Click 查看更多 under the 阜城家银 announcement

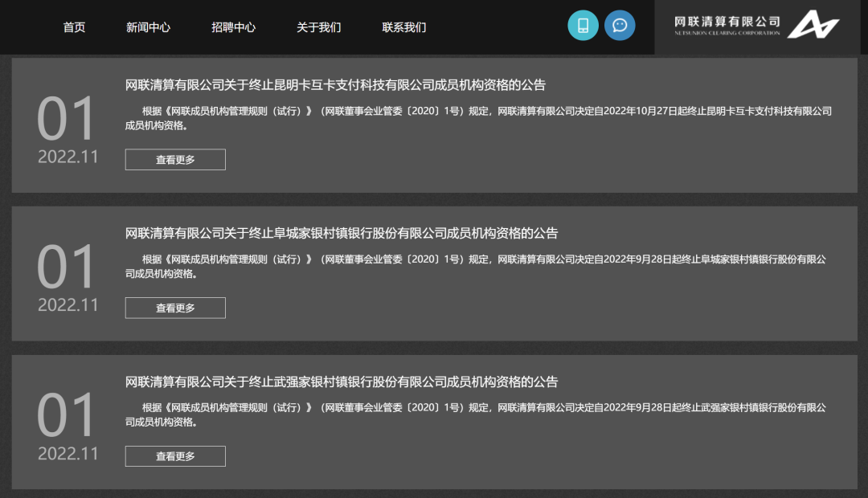click(175, 308)
